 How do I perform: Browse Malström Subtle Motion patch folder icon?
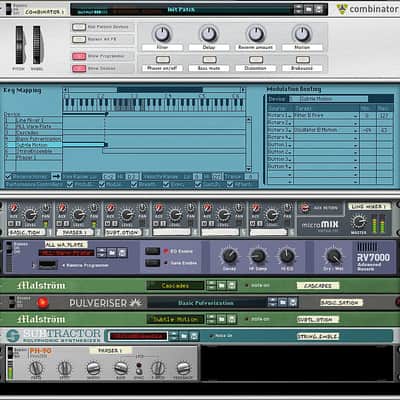click(x=221, y=319)
